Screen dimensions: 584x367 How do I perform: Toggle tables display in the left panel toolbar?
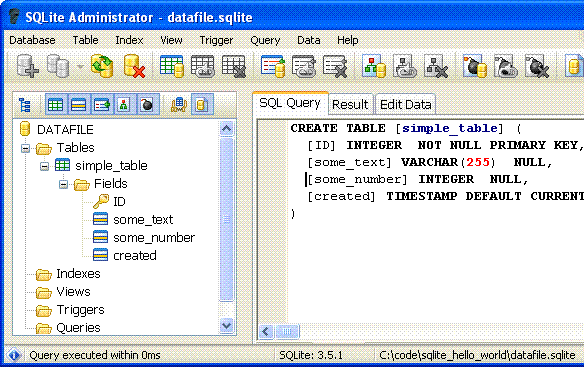pyautogui.click(x=55, y=104)
